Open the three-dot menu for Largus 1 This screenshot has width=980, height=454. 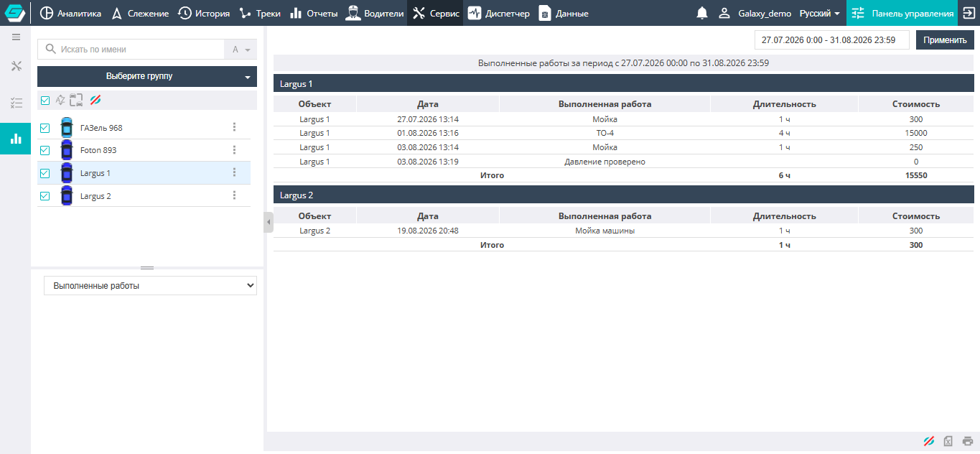234,173
